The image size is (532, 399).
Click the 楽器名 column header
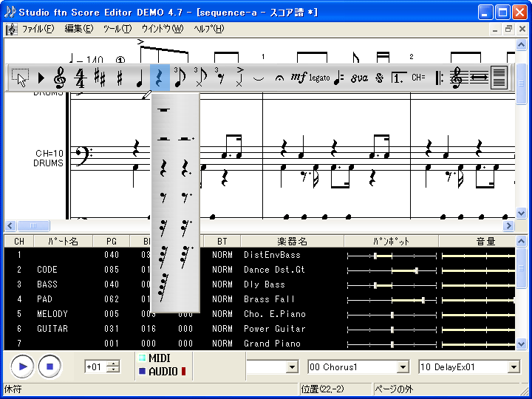[292, 242]
